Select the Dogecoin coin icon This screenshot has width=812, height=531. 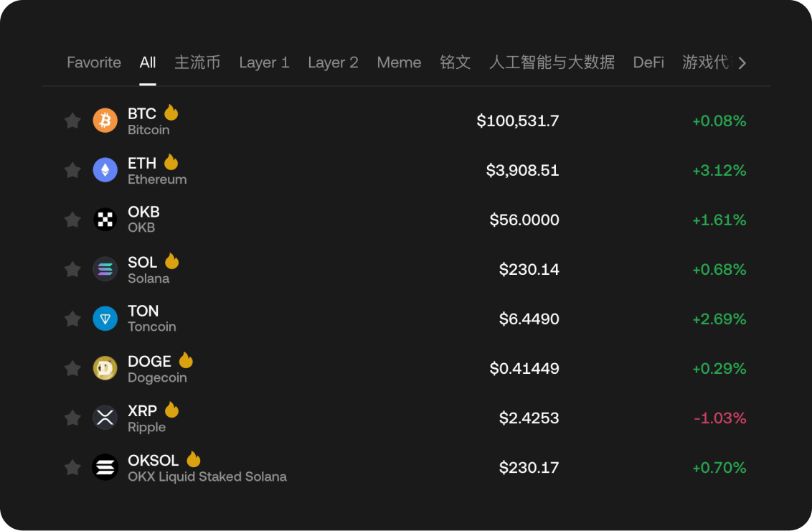[105, 368]
